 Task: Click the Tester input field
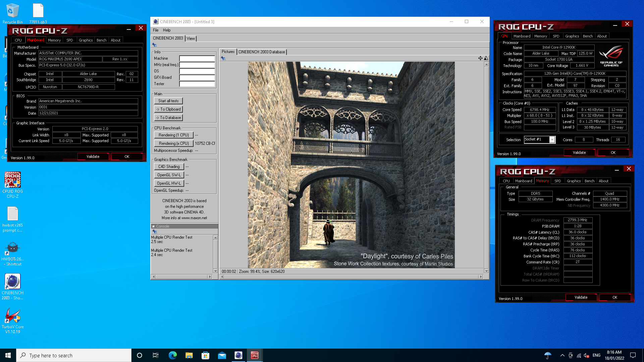click(x=197, y=84)
